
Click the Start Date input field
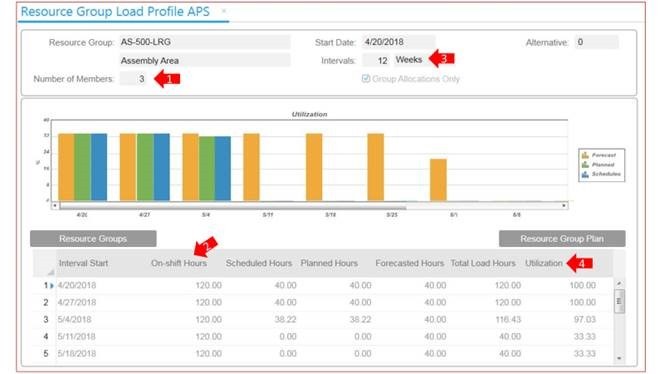tap(398, 42)
